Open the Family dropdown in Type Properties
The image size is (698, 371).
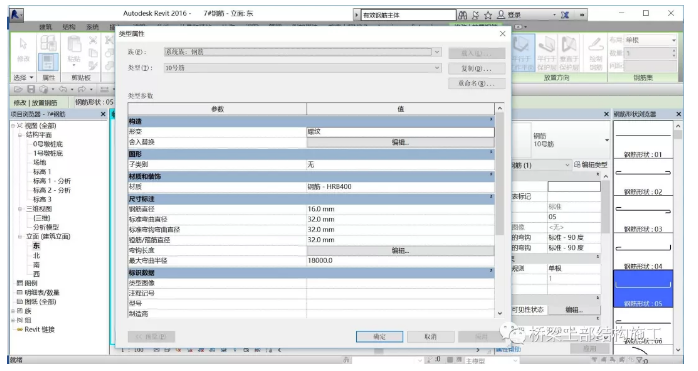tap(303, 52)
